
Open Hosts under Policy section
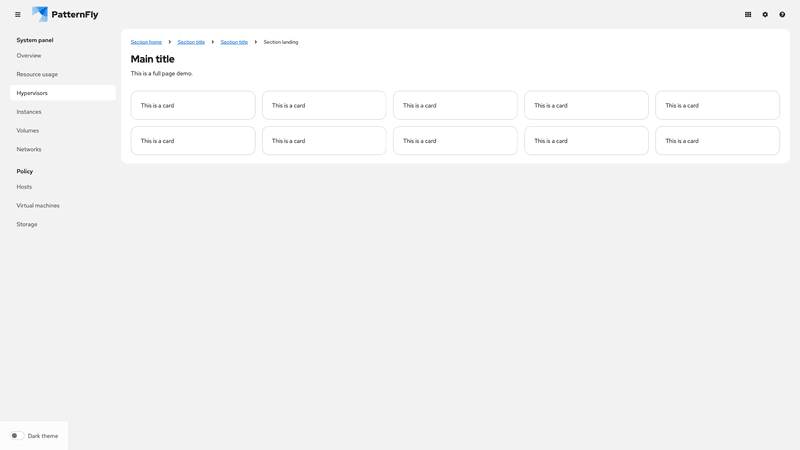click(x=24, y=187)
